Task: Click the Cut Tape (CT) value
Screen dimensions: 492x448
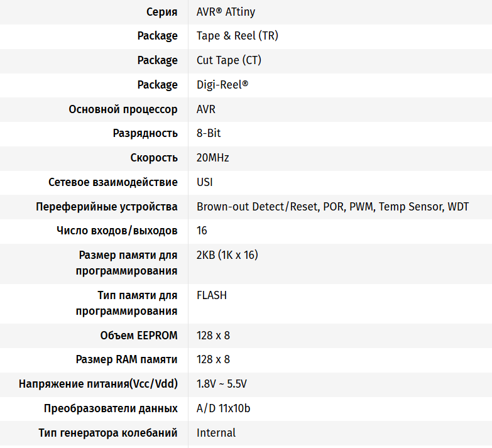Action: pos(229,60)
